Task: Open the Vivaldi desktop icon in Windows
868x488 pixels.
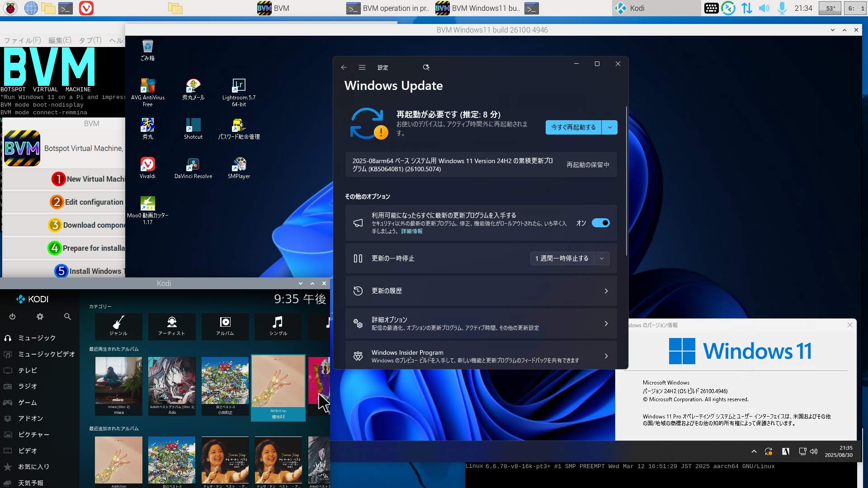Action: [147, 168]
